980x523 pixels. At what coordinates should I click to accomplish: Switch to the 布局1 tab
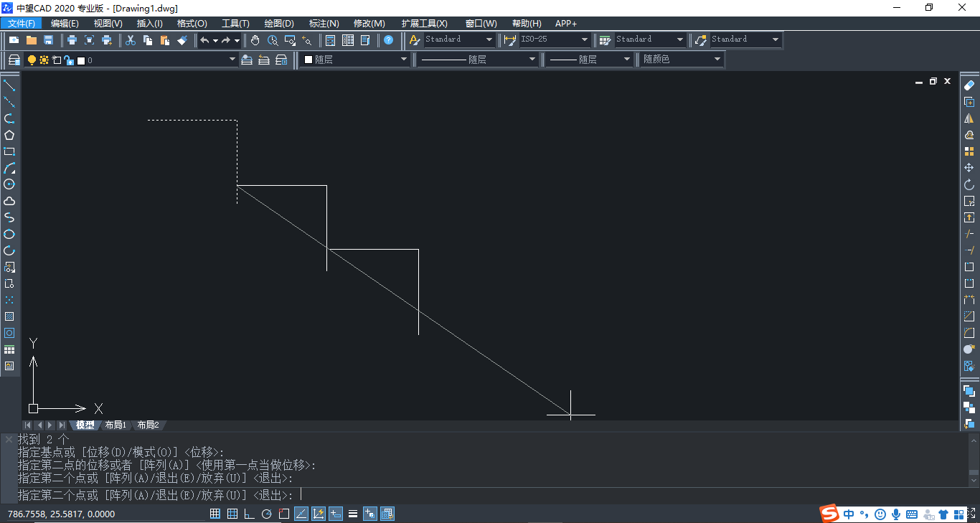[115, 425]
